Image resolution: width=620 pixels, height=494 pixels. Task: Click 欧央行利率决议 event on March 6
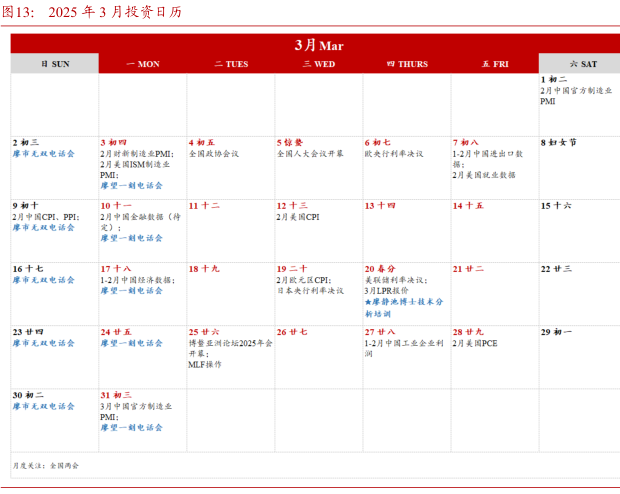pyautogui.click(x=394, y=155)
